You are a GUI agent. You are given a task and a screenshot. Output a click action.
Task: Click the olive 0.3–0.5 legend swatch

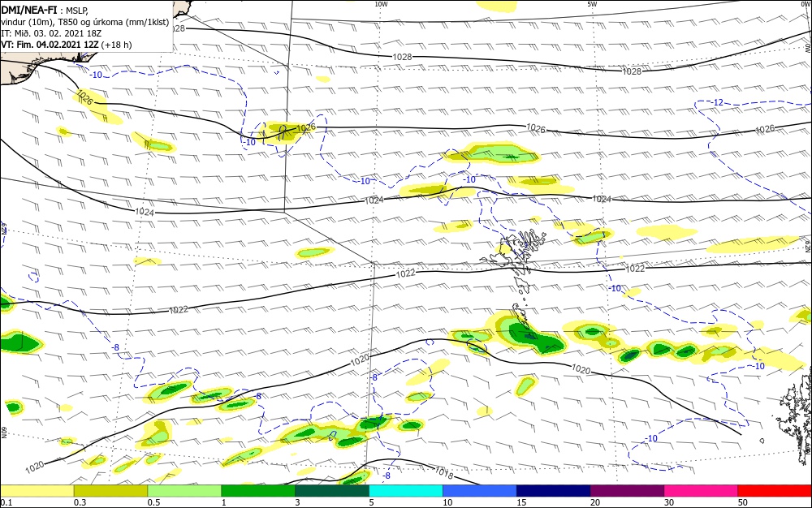coord(110,491)
